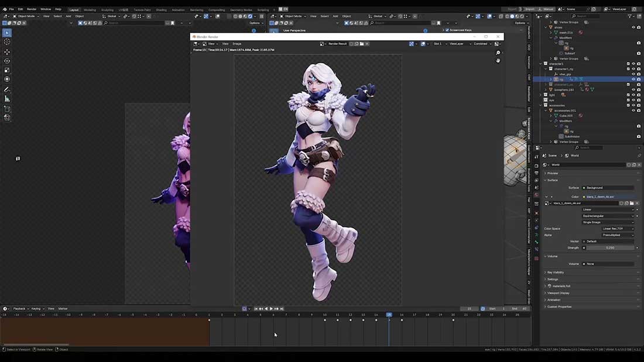
Task: Switch to the Shading workspace tab
Action: point(161,10)
